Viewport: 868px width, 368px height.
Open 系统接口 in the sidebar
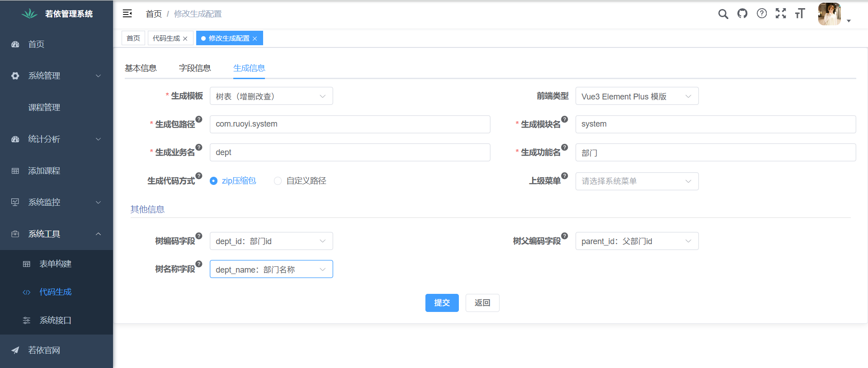click(x=57, y=321)
